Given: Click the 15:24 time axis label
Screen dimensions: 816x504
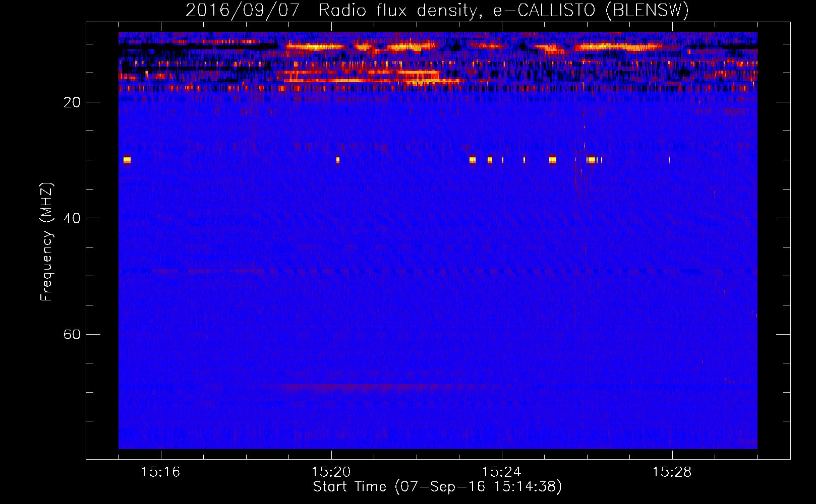Looking at the screenshot, I should (501, 472).
